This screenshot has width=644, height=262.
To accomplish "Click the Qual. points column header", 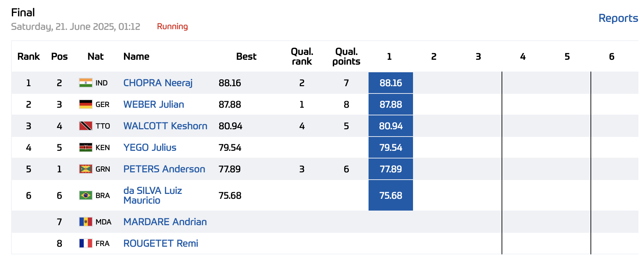I will [346, 56].
